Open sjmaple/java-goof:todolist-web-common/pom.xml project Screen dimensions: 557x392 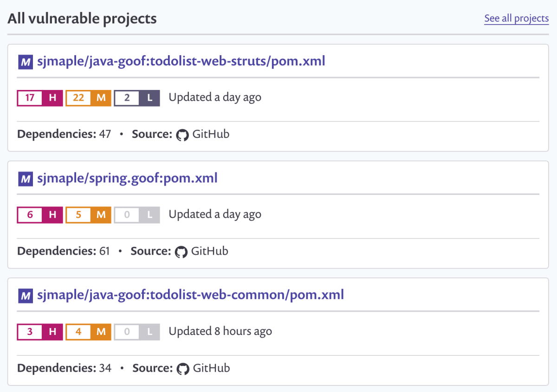(x=190, y=295)
